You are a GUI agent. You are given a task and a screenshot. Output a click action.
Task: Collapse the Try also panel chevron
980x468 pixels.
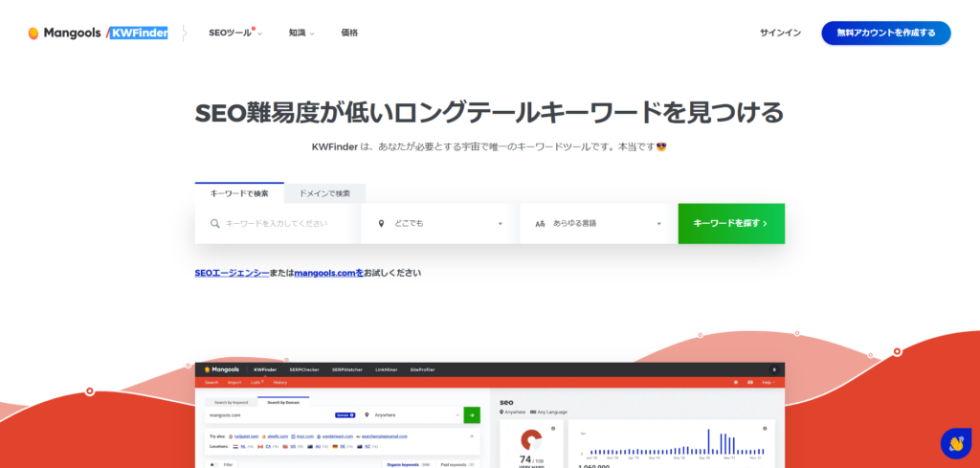(x=472, y=436)
